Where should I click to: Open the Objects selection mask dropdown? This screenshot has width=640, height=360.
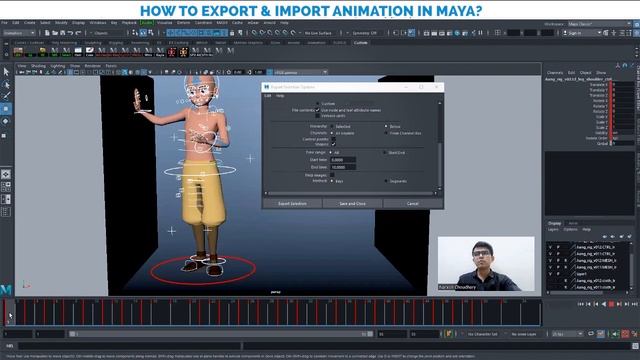pos(108,33)
